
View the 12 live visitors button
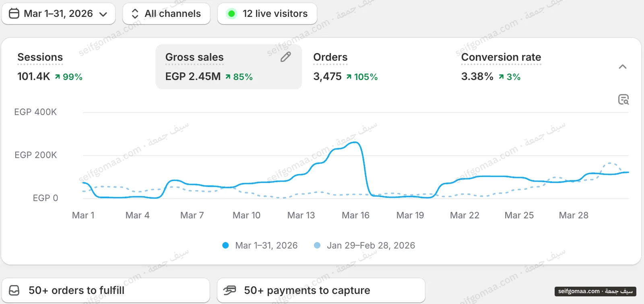tap(267, 14)
